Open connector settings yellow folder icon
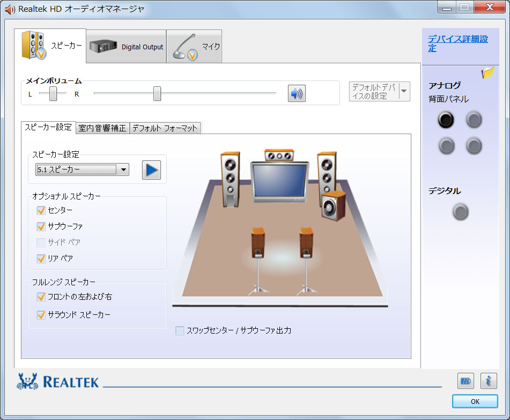This screenshot has width=510, height=420. pyautogui.click(x=487, y=72)
